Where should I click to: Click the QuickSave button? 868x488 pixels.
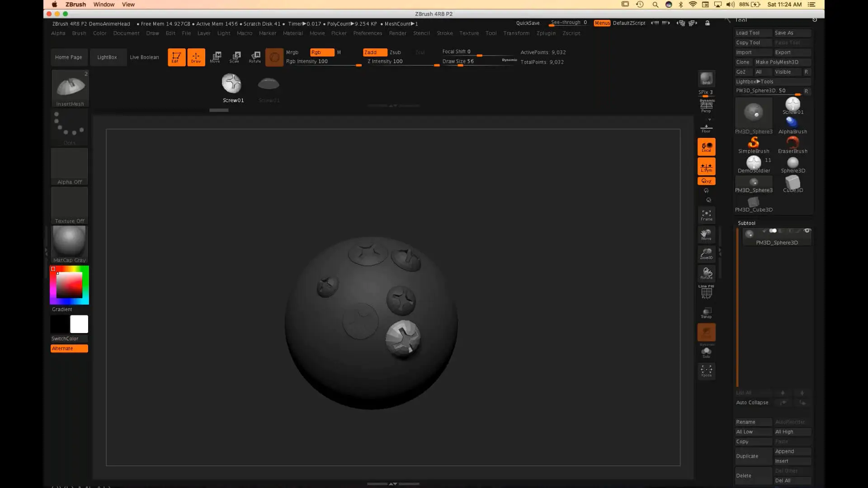tap(528, 23)
